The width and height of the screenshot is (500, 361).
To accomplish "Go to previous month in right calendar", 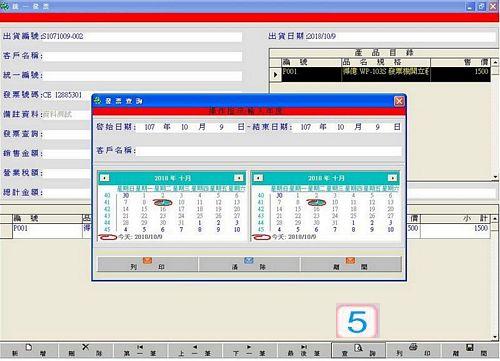I will (x=258, y=178).
